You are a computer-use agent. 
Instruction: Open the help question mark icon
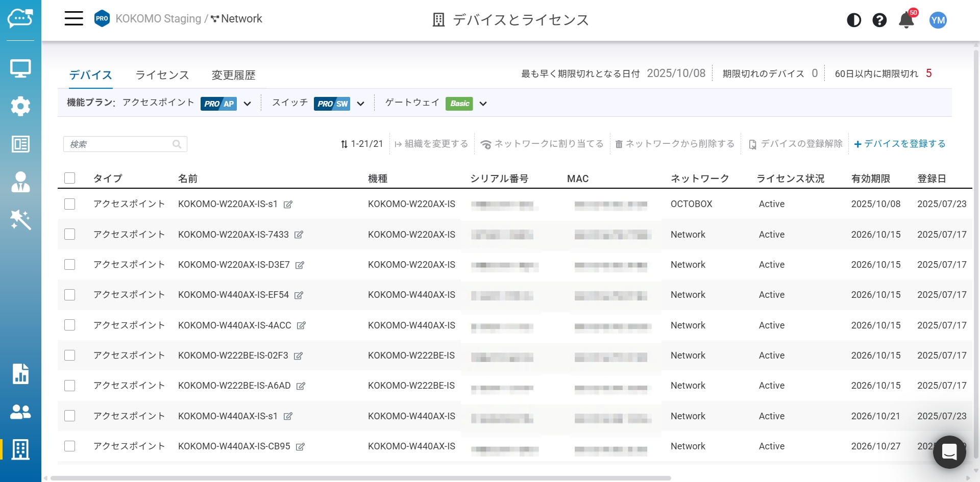pos(879,20)
